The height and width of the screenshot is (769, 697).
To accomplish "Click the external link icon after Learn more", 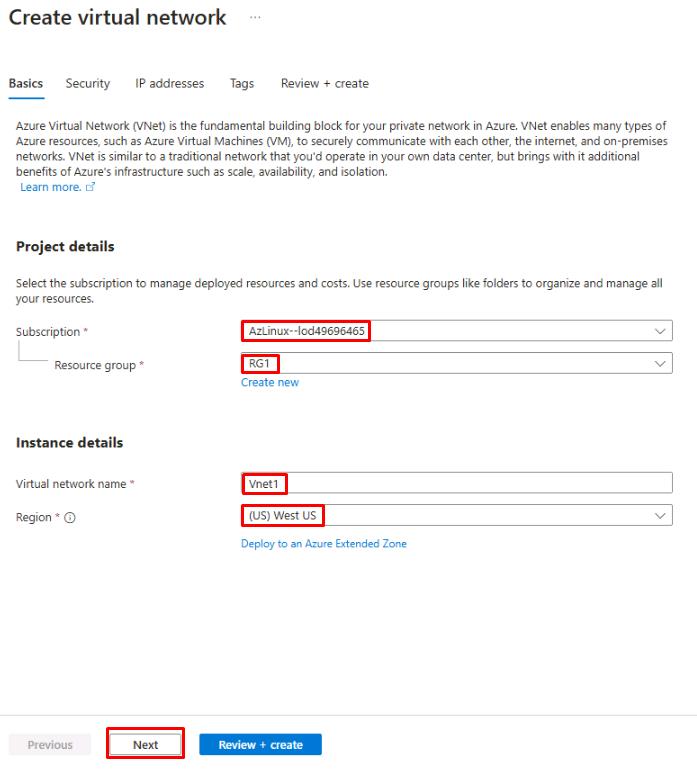I will [x=90, y=187].
